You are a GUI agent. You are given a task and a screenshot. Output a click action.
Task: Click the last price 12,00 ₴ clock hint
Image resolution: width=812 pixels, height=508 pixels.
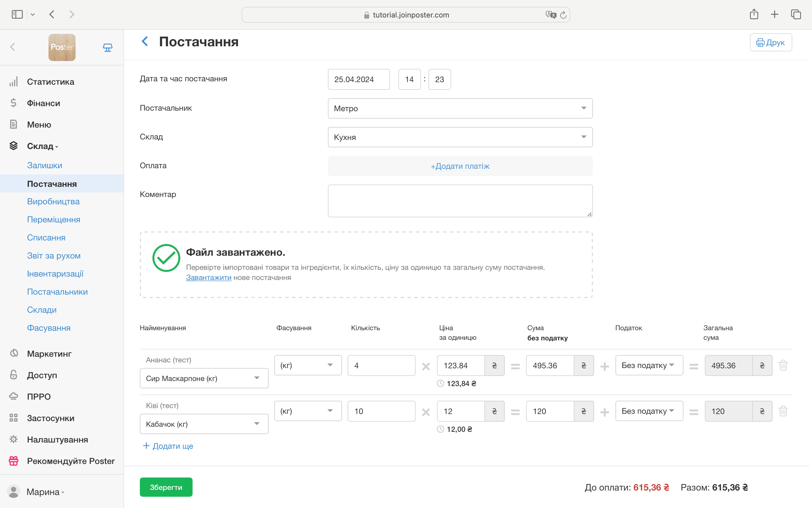click(455, 429)
